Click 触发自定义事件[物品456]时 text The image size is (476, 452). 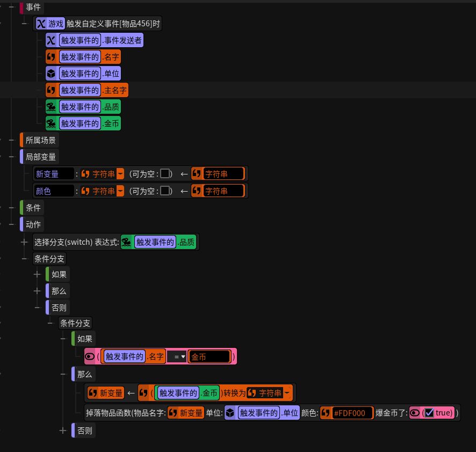pos(113,24)
